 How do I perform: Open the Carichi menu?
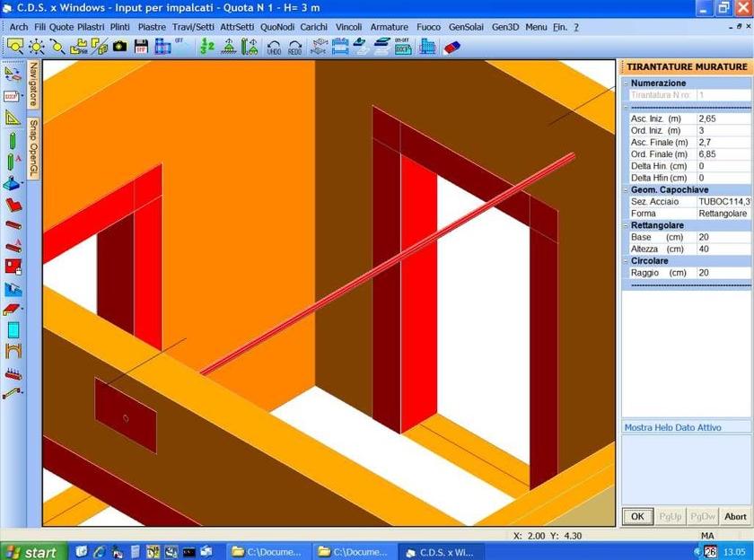coord(313,27)
